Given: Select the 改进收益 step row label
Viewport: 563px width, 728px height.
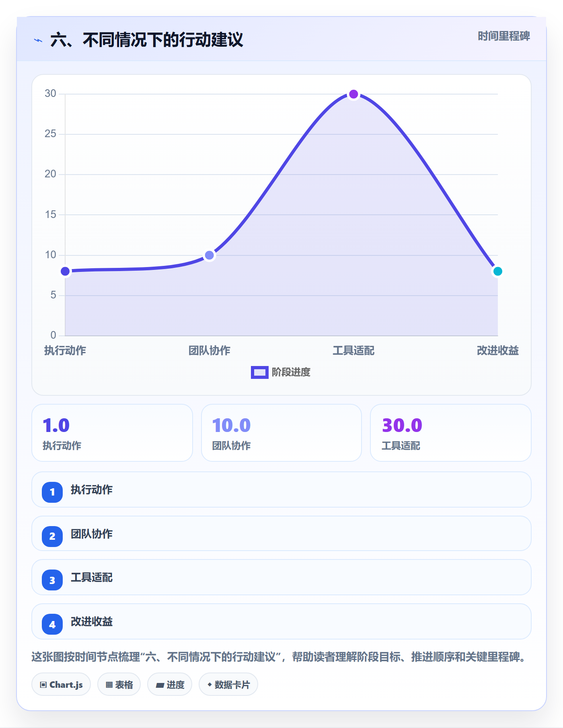Looking at the screenshot, I should (x=92, y=622).
